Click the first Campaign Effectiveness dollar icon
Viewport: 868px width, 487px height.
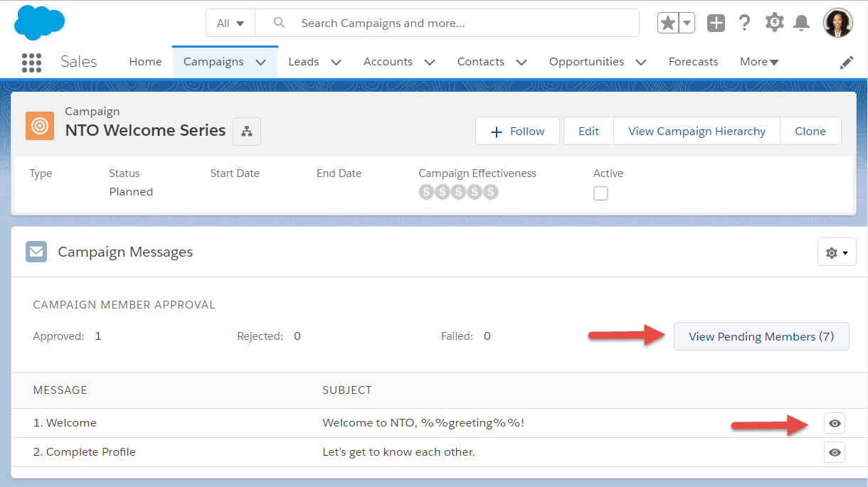click(426, 192)
